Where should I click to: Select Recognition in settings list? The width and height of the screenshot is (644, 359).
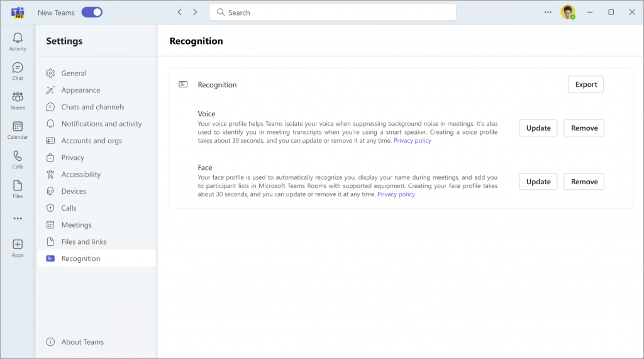96,258
